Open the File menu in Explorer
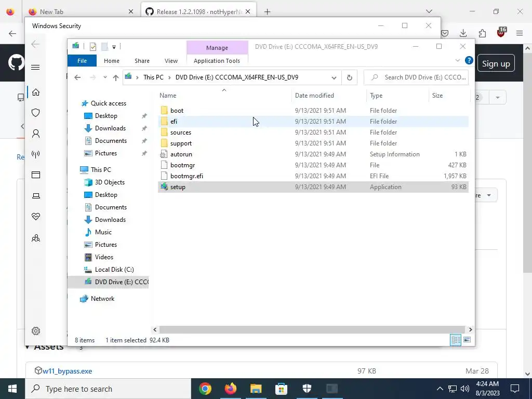532x399 pixels. [x=82, y=61]
